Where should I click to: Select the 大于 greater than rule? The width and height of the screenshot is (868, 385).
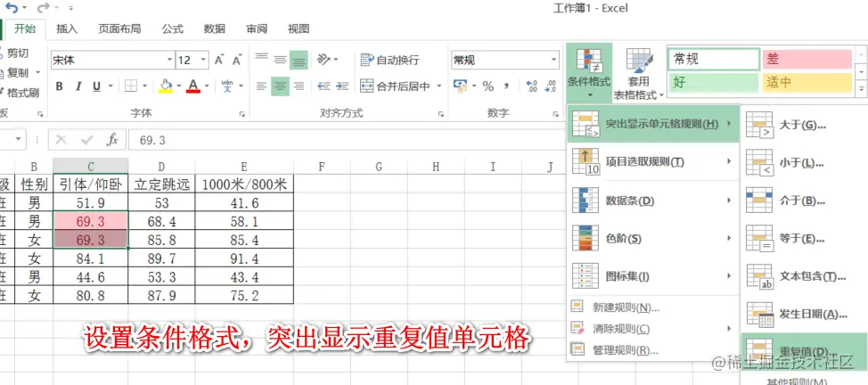pyautogui.click(x=805, y=125)
